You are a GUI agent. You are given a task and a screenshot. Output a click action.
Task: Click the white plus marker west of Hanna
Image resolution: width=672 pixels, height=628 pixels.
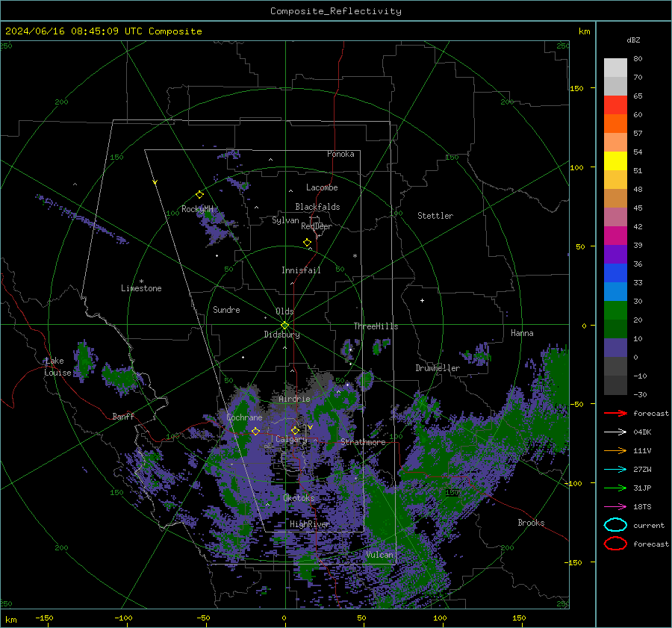(422, 300)
